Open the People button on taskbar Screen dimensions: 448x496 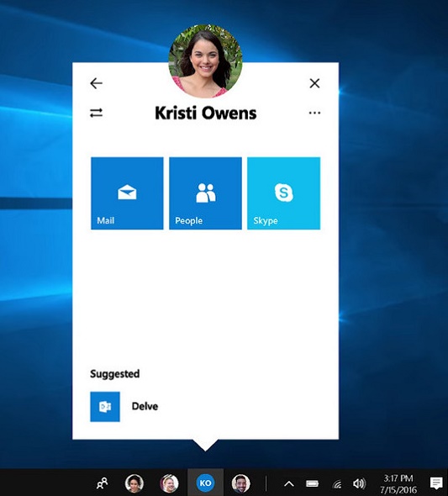[102, 483]
